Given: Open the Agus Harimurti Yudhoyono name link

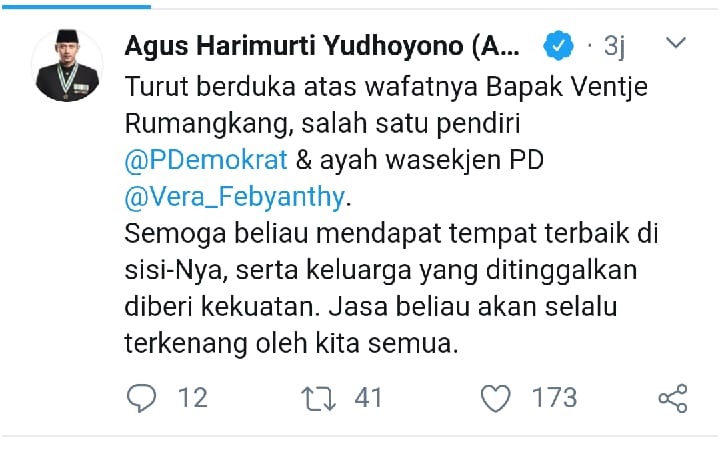Looking at the screenshot, I should pyautogui.click(x=322, y=46).
